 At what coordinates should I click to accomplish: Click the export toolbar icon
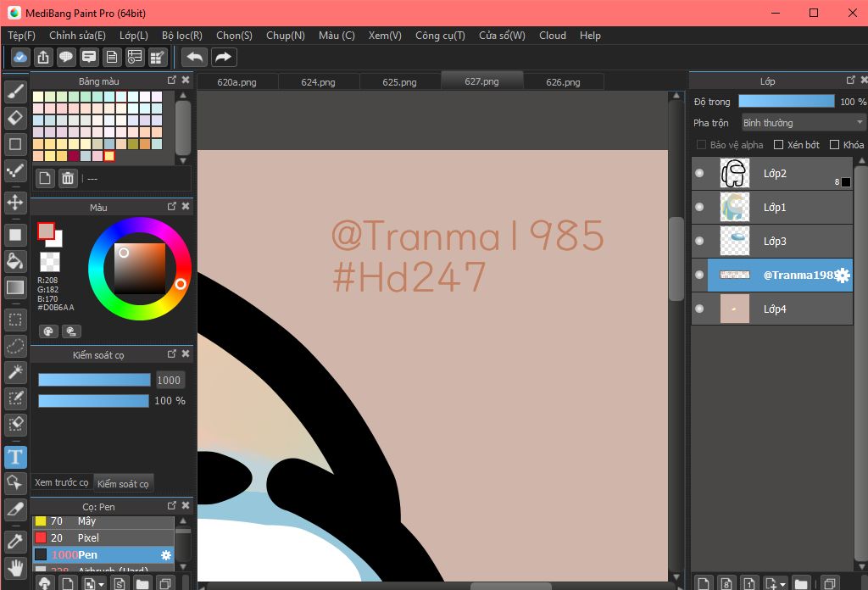pos(43,57)
